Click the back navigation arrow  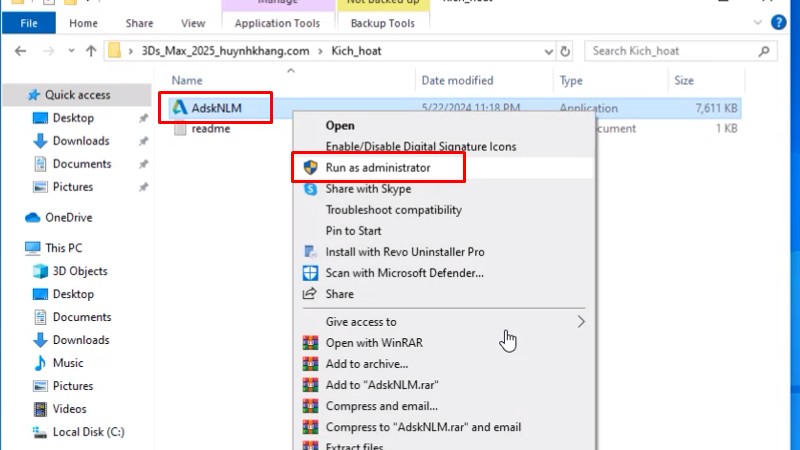20,51
